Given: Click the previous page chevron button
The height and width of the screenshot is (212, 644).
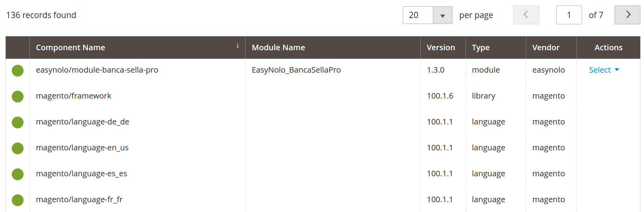Looking at the screenshot, I should pos(526,15).
